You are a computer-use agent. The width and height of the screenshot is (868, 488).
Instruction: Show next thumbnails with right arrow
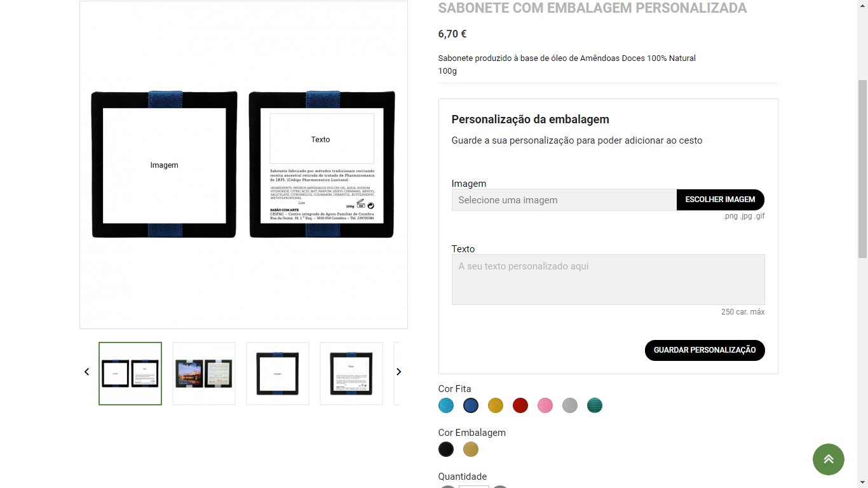[x=399, y=372]
